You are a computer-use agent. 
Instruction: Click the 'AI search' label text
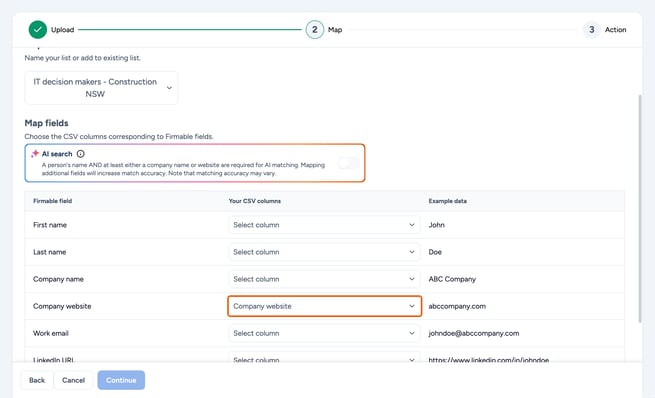(x=57, y=154)
